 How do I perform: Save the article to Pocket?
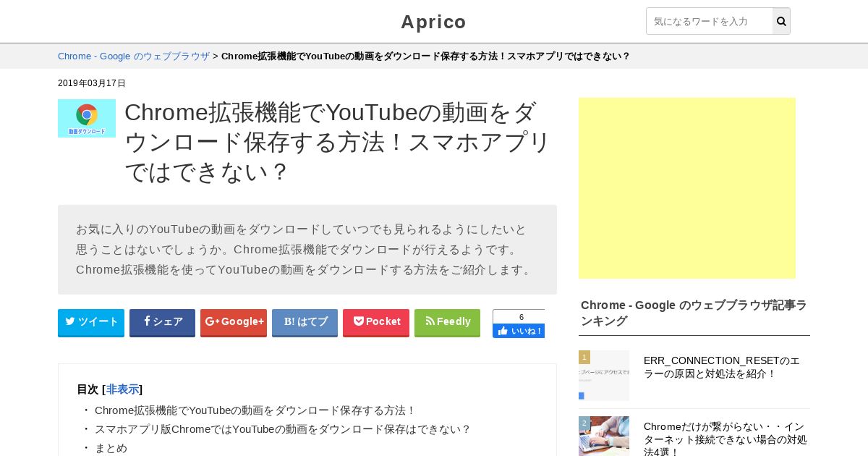[376, 322]
